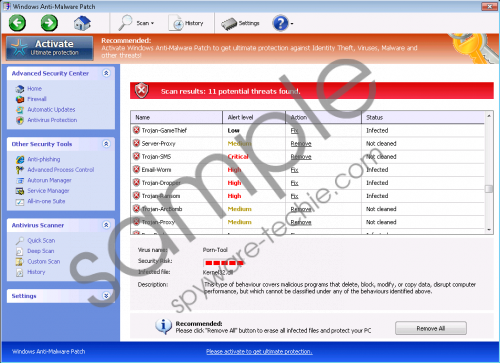The image size is (500, 363).
Task: Open All-in-one Suite
Action: click(x=46, y=201)
